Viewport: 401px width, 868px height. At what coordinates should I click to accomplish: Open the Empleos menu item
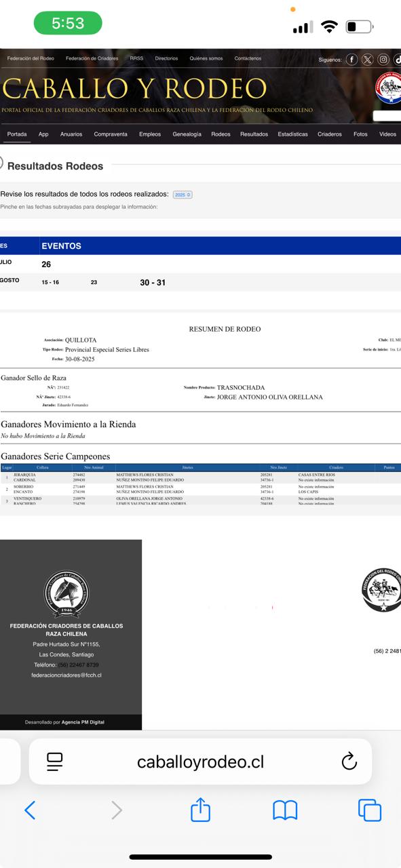pyautogui.click(x=150, y=134)
